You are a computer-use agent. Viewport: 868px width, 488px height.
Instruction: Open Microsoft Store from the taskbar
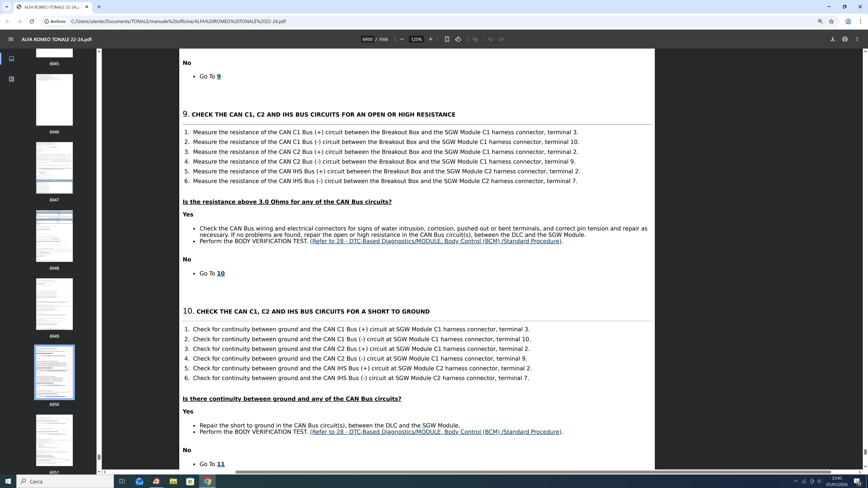pos(190,481)
